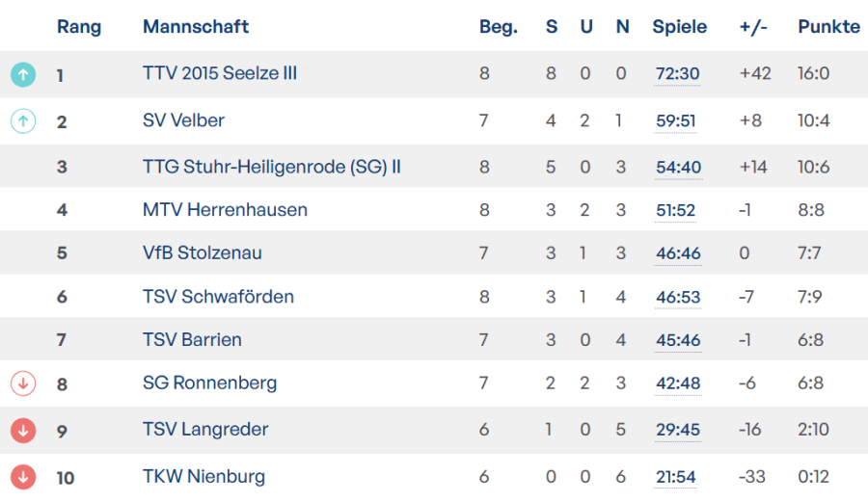Click the 72:30 Spiele score of Seelze

tap(678, 74)
